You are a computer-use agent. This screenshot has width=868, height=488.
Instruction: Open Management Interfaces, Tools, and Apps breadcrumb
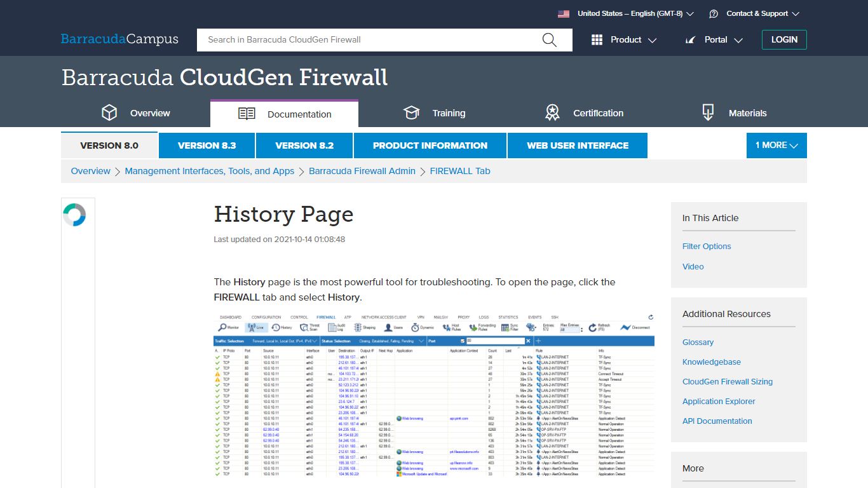click(210, 171)
